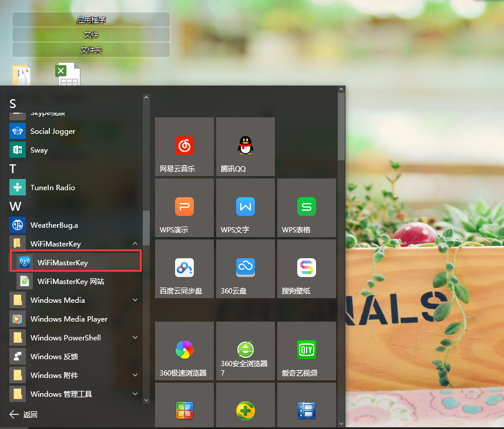Screen dimensions: 504x429
Task: Collapse the WiFiMasterKey folder
Action: point(135,244)
